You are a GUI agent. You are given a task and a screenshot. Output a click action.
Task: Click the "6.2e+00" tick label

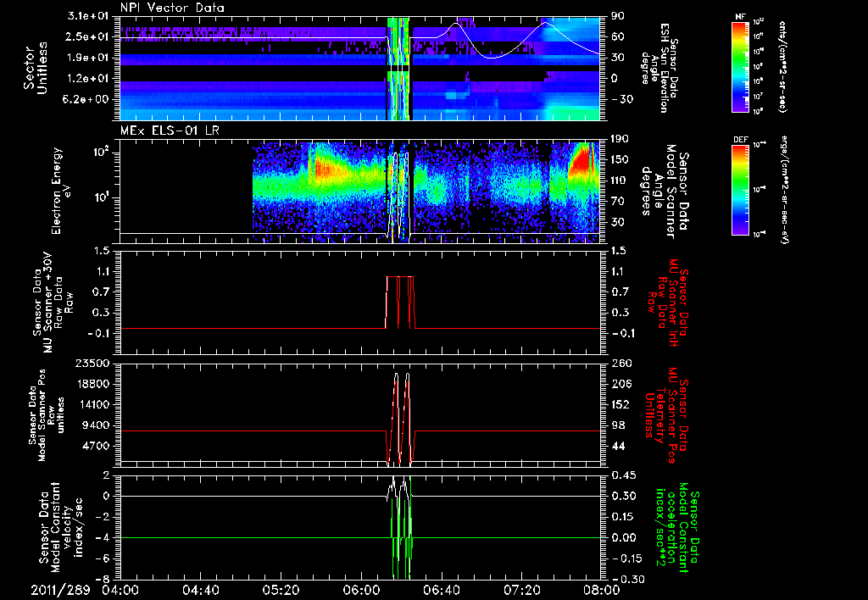[87, 99]
